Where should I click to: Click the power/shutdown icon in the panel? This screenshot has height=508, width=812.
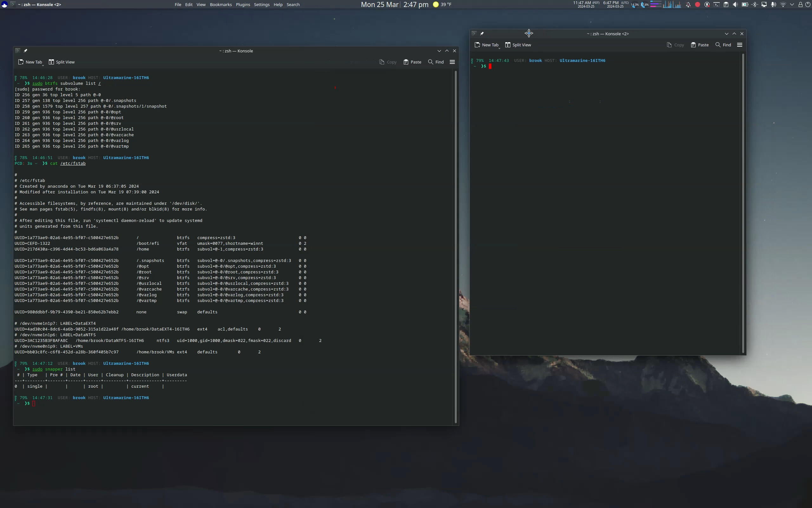[808, 4]
